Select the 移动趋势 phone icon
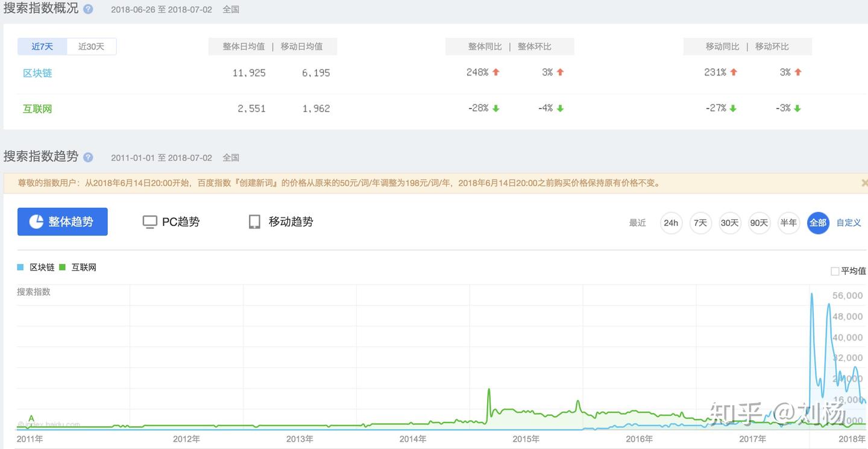Image resolution: width=868 pixels, height=449 pixels. pos(254,221)
